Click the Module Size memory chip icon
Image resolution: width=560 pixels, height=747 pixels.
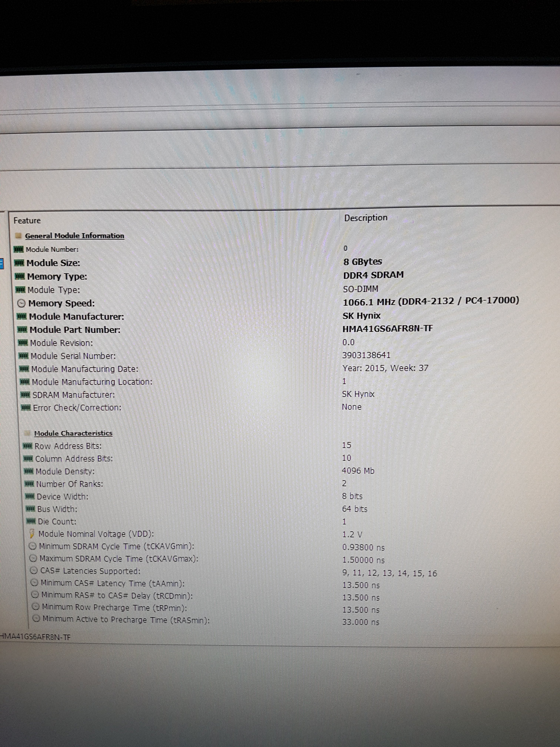pos(19,263)
